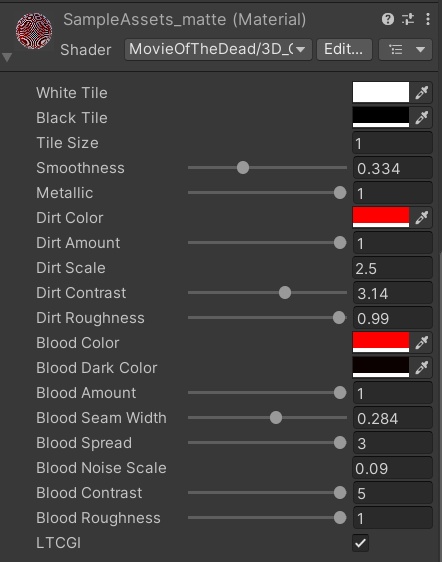Click the Dirt Scale value field 2.5

393,268
